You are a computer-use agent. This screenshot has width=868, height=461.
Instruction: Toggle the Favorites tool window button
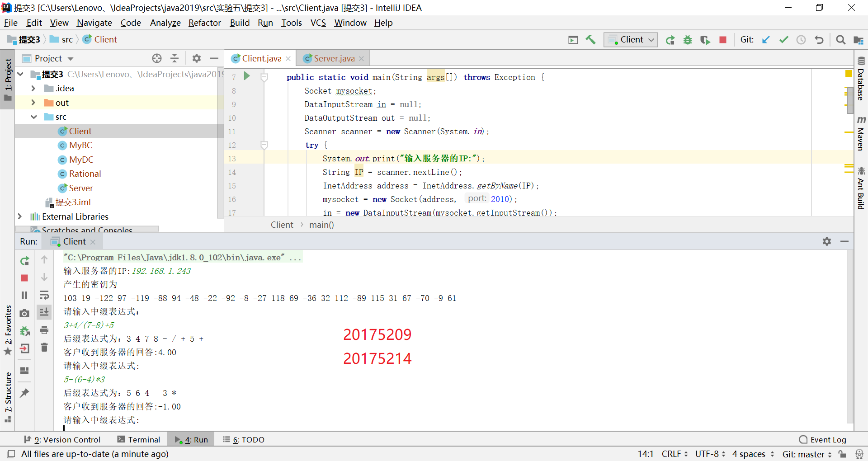click(x=8, y=330)
